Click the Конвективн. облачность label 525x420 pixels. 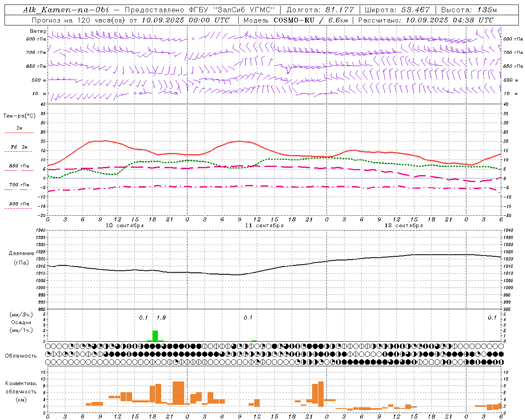(21, 388)
